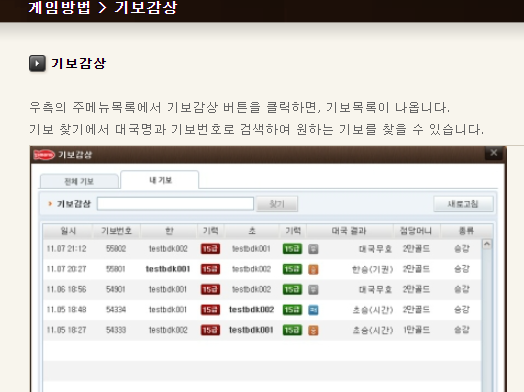Switch to the 전체 기보 tab
The image size is (524, 392).
point(79,181)
